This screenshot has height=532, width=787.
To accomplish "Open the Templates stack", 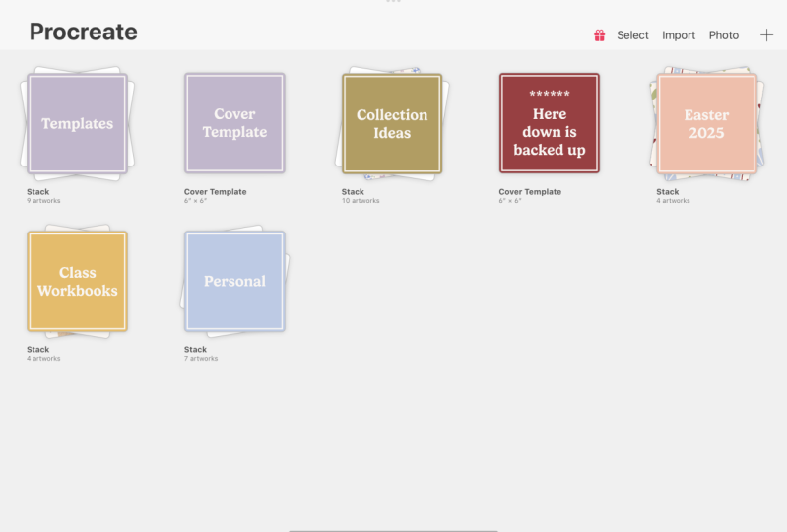I will click(x=77, y=123).
